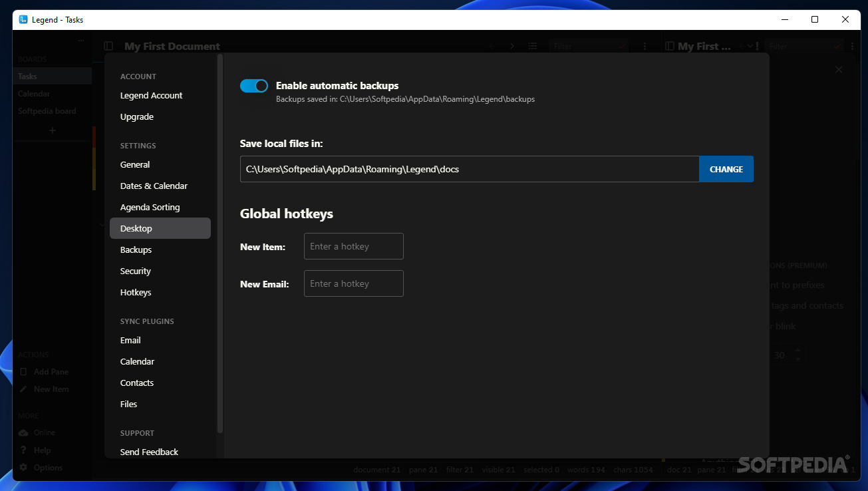Screen dimensions: 868x491
Task: Toggle the Enable automatic backups switch
Action: 254,86
